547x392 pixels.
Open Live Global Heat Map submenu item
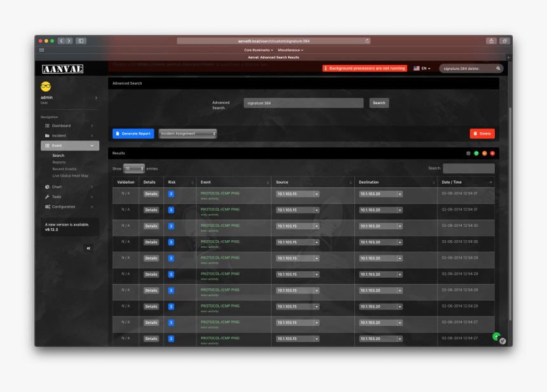tap(70, 175)
